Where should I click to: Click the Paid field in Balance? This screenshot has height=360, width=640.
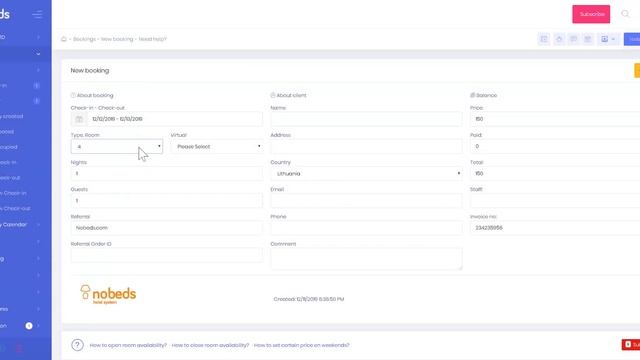click(555, 147)
